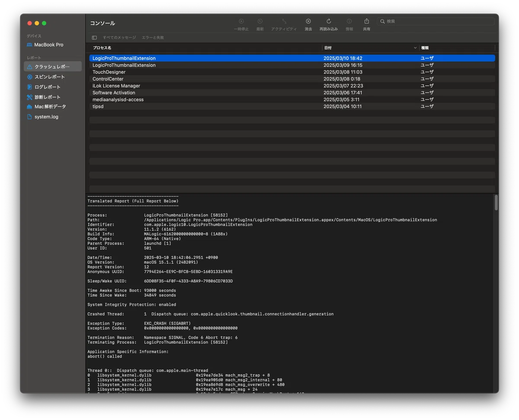Click the 2025/03/08 11:03 date cell

click(x=343, y=72)
